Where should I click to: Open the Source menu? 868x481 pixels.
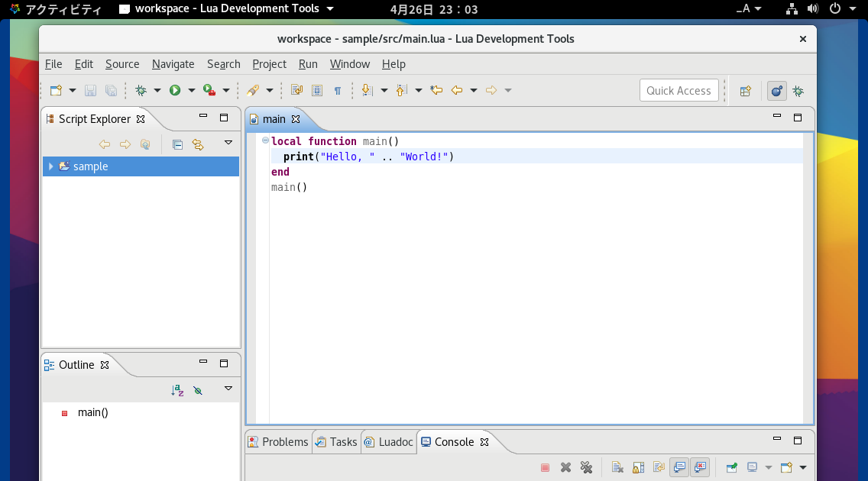121,64
